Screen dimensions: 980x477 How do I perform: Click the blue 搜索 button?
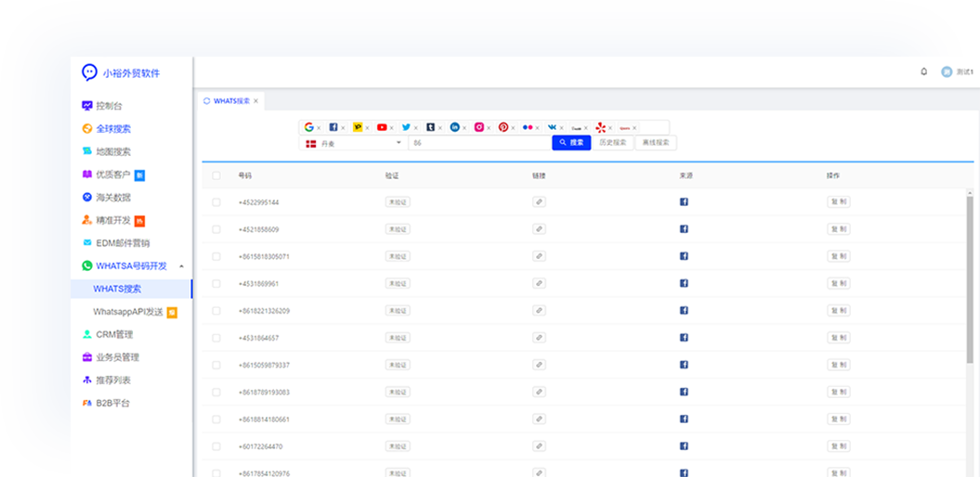pos(571,143)
